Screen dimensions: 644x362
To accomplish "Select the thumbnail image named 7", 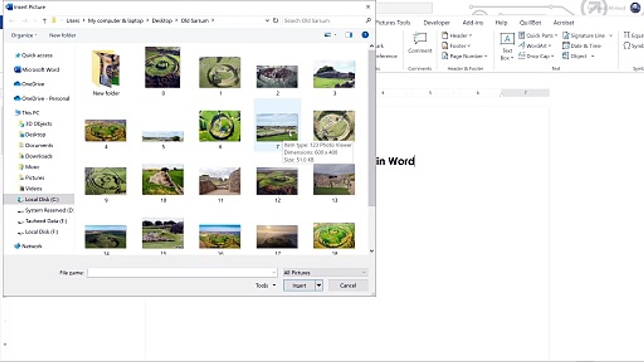I will 277,127.
